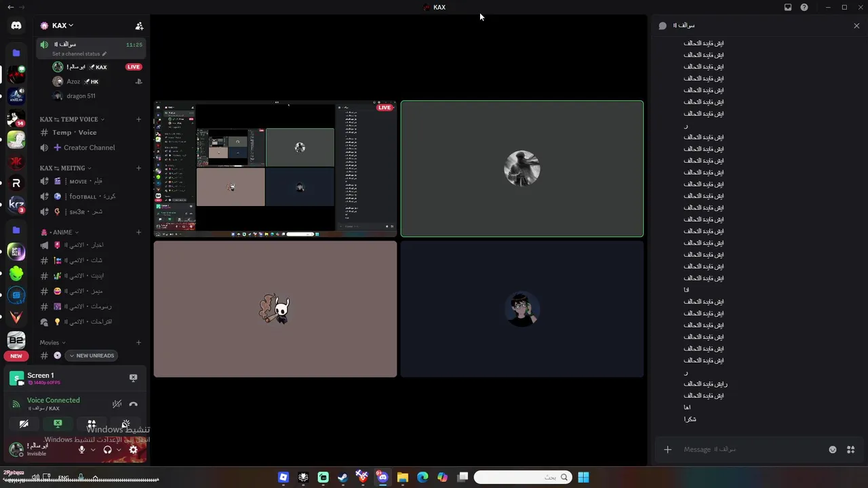Open the live screen share stream tile
The image size is (868, 488).
[275, 169]
